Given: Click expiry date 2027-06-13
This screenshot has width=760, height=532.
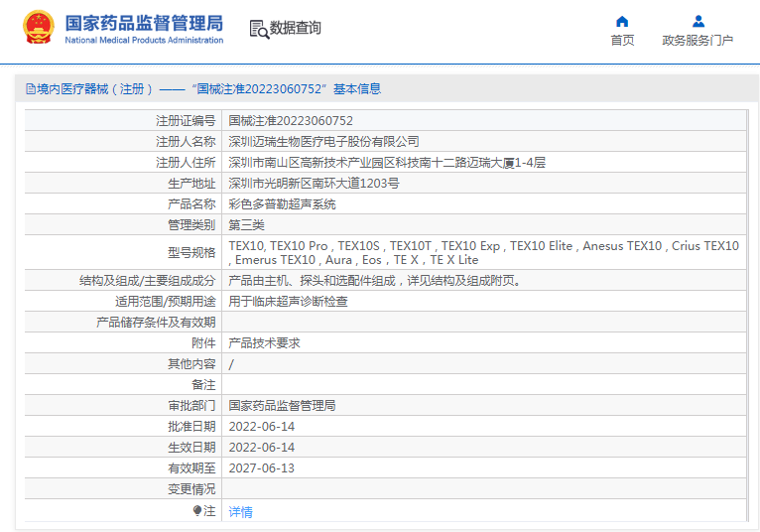Looking at the screenshot, I should click(x=262, y=468).
